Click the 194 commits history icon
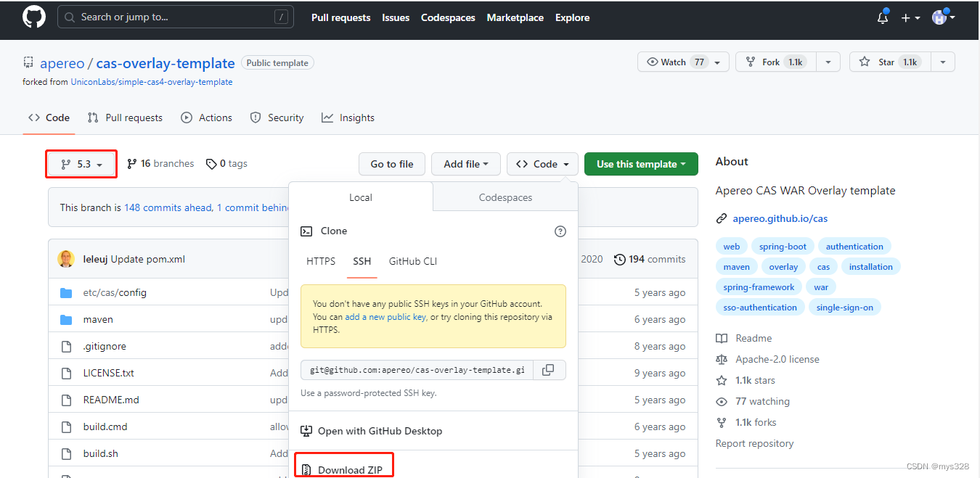This screenshot has width=980, height=478. click(620, 259)
